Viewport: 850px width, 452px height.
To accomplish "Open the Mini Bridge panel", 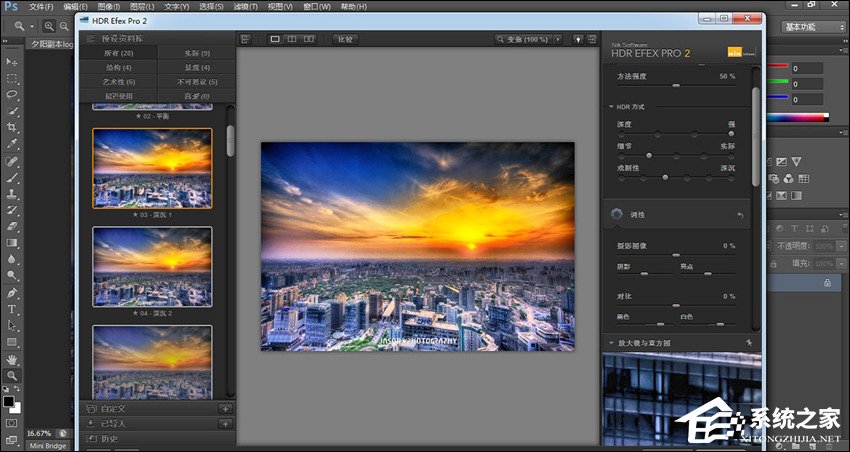I will click(48, 446).
